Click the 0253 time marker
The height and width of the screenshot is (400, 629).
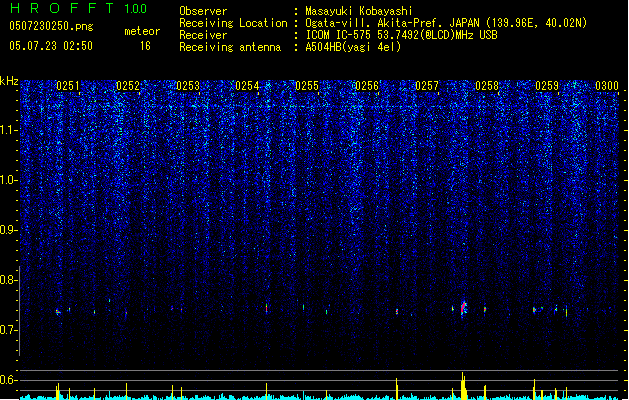pyautogui.click(x=188, y=86)
